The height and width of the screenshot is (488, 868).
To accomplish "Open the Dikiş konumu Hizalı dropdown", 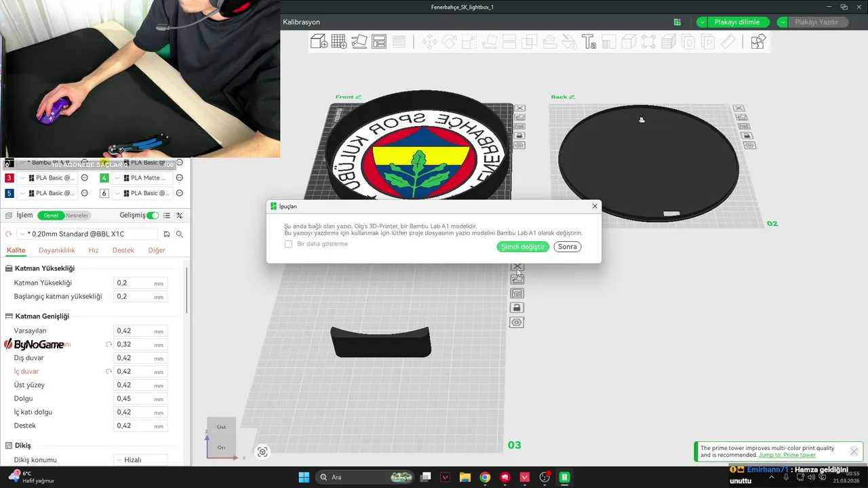I will tap(140, 460).
